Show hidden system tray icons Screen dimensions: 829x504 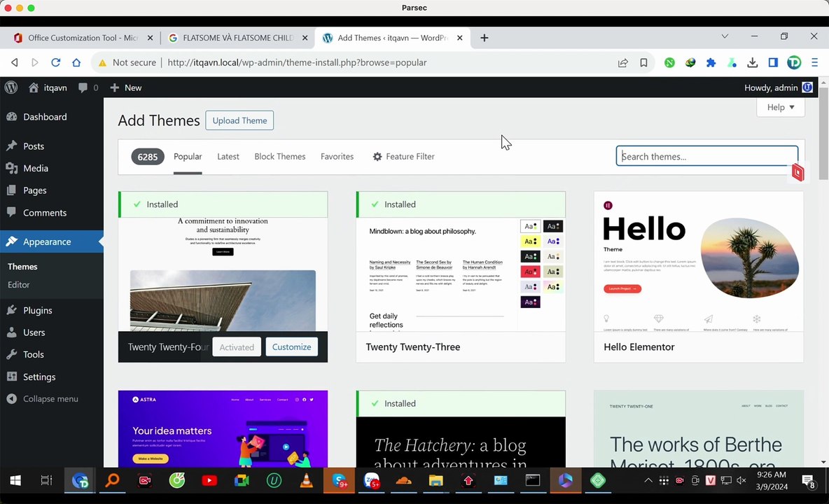tap(648, 480)
